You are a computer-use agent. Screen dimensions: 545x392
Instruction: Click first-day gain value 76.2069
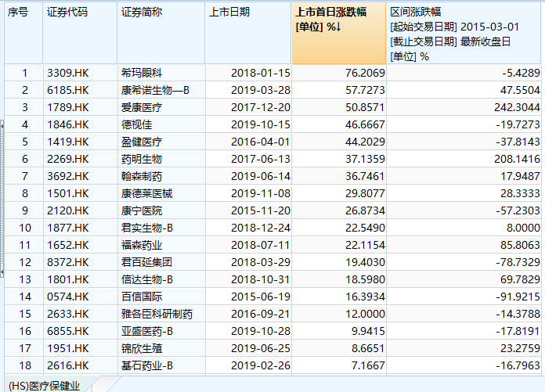point(339,73)
